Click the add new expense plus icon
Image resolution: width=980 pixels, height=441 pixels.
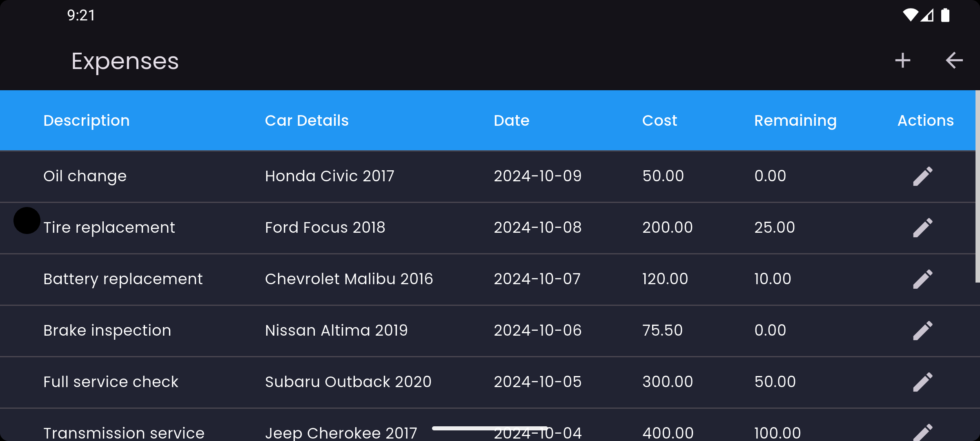pos(902,60)
